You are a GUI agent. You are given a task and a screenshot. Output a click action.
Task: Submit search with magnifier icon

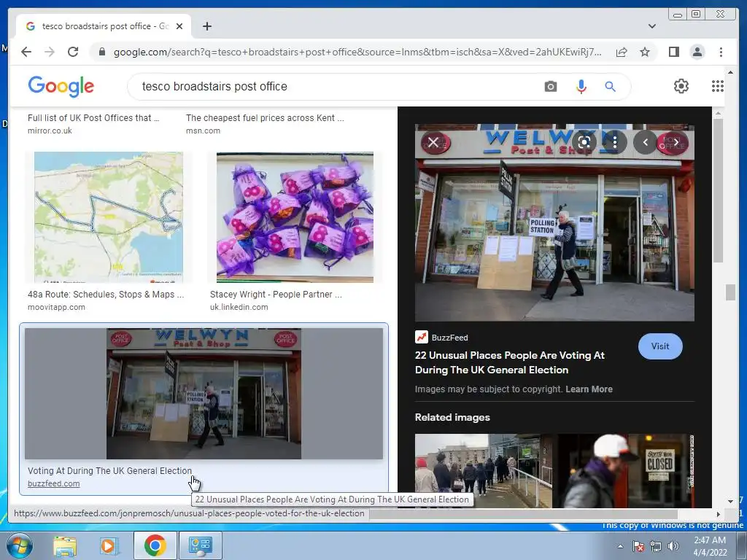point(610,87)
